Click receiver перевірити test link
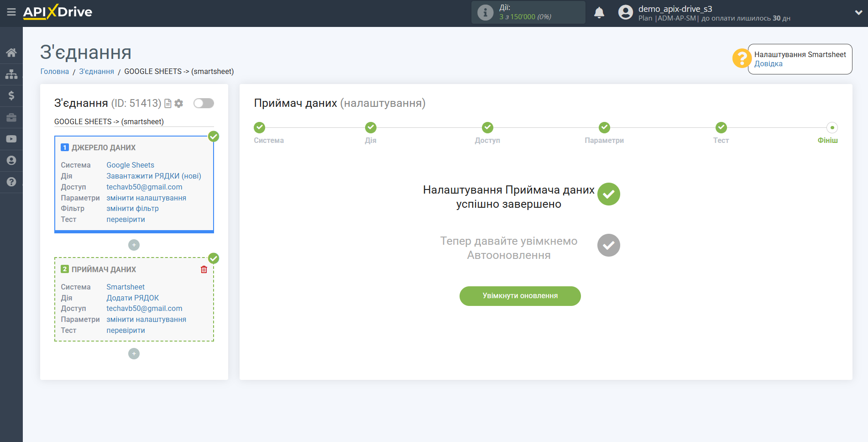The height and width of the screenshot is (442, 868). (125, 330)
